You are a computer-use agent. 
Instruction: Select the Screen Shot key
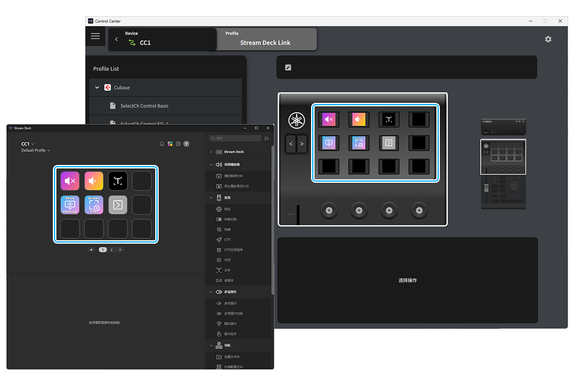(x=93, y=205)
